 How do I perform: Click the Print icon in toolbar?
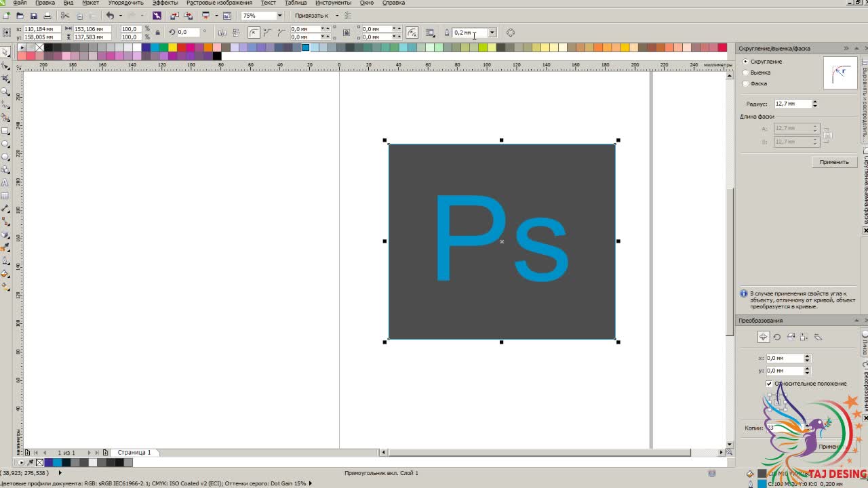tap(47, 15)
